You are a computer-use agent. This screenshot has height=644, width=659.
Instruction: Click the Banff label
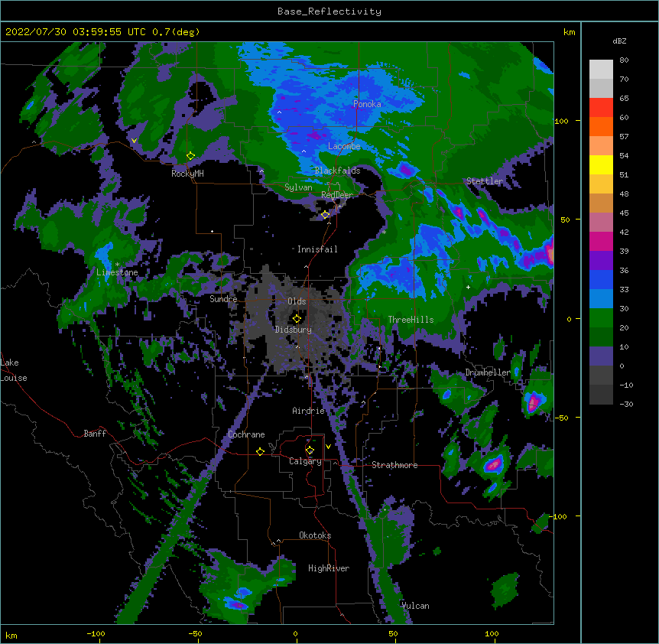tap(95, 434)
